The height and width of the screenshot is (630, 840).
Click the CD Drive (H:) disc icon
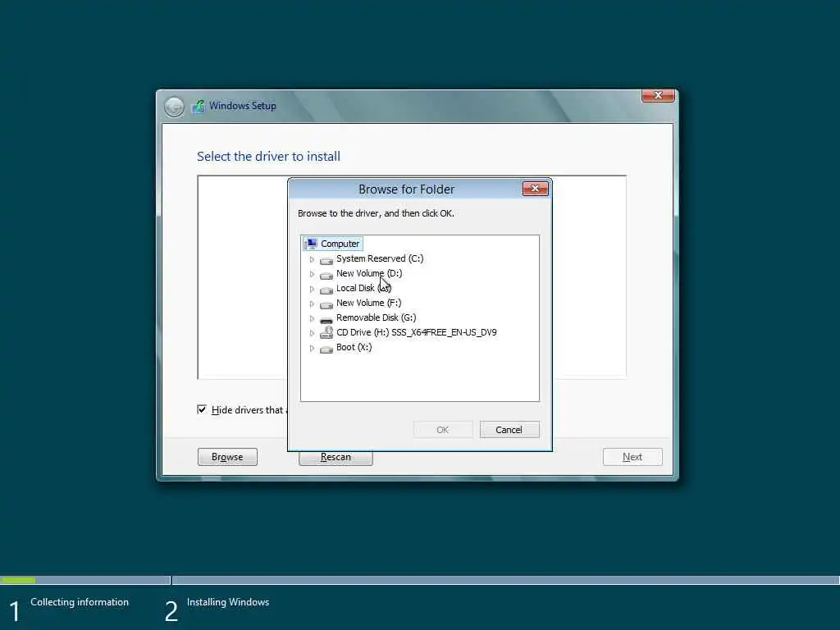[326, 333]
